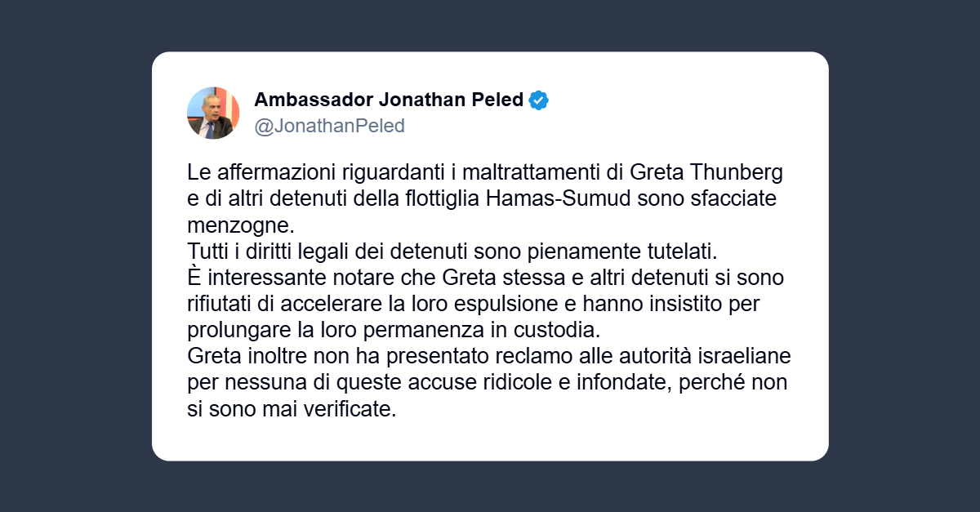Viewport: 980px width, 512px height.
Task: Click the line "prolungare la loro permanenza in custodia."
Action: (x=394, y=331)
